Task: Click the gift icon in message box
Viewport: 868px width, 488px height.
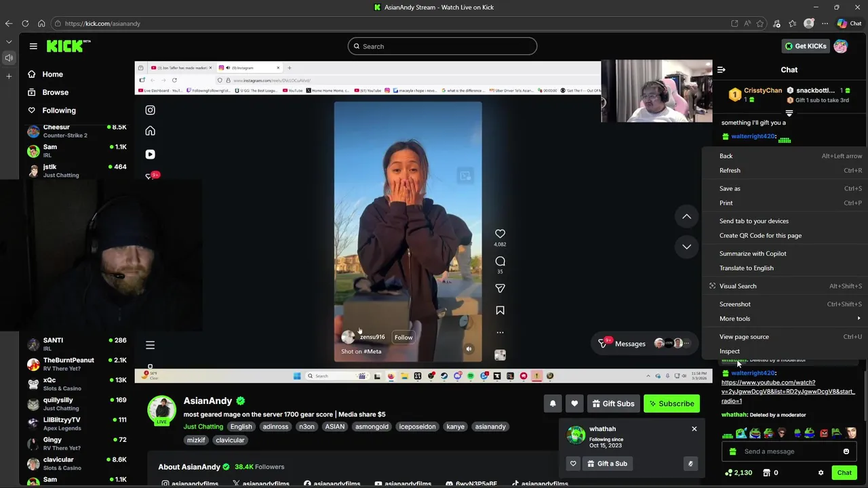Action: coord(732,451)
